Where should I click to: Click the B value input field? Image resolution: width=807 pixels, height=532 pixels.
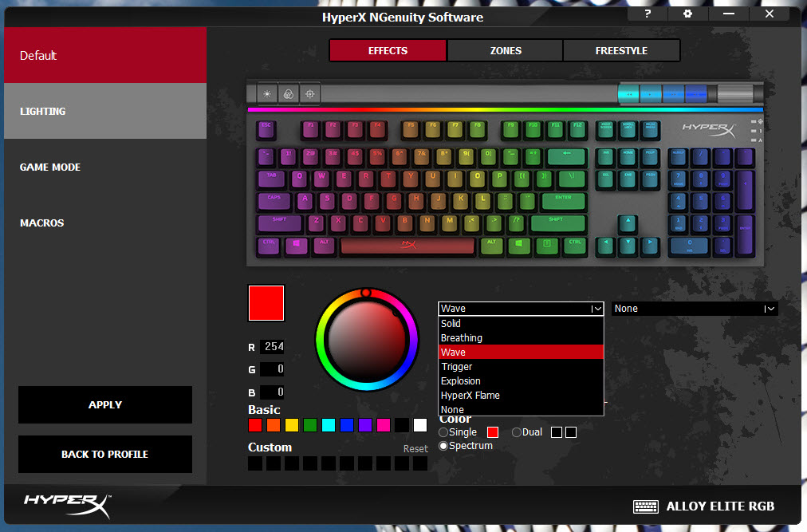272,392
